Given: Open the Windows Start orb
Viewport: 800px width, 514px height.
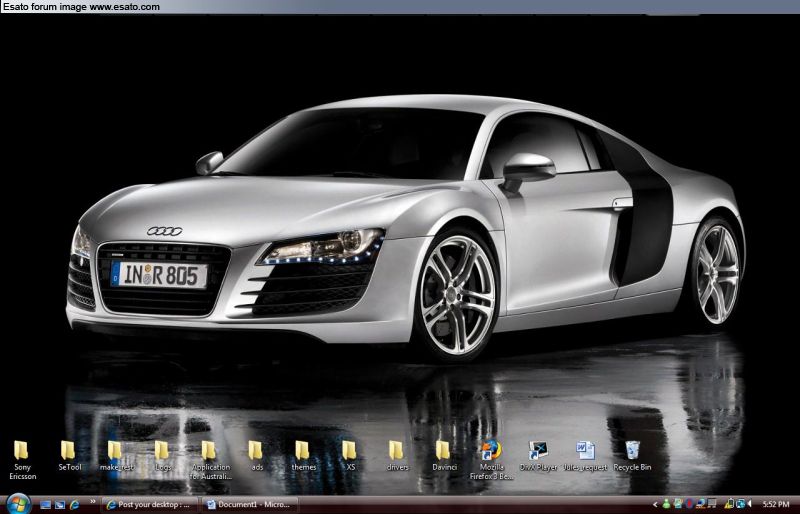Looking at the screenshot, I should click(18, 504).
